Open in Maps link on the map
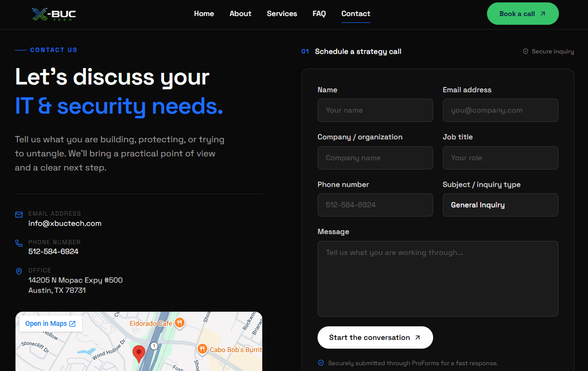This screenshot has height=371, width=588. tap(50, 323)
